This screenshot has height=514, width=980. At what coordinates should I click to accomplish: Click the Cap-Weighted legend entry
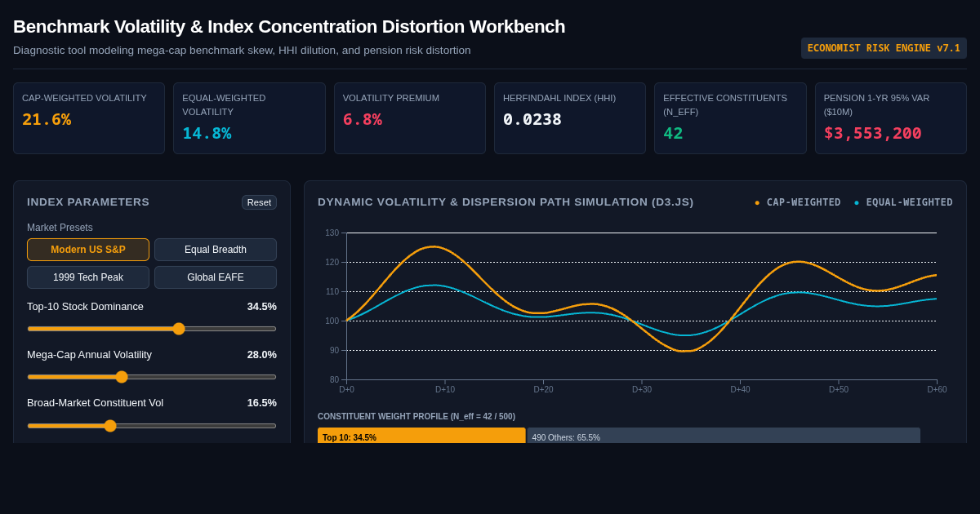click(797, 202)
